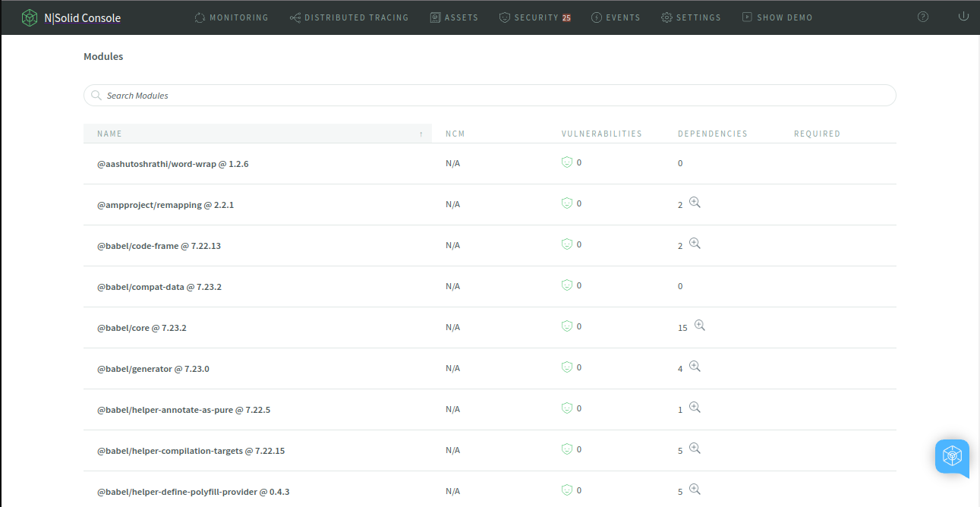Open @ampproject/remapping @ 2.2.1 module
This screenshot has height=507, width=980.
coord(165,205)
